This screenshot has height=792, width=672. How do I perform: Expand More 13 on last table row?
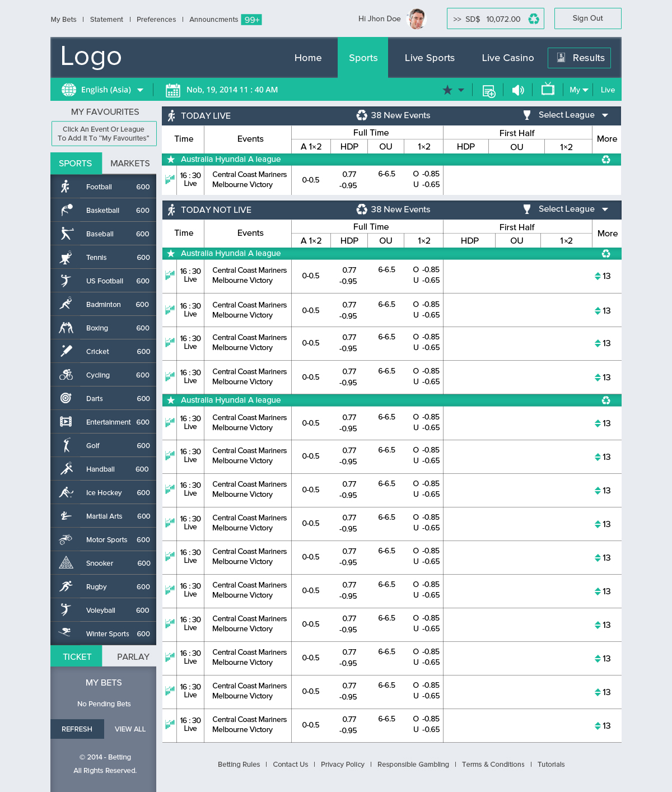pos(603,726)
